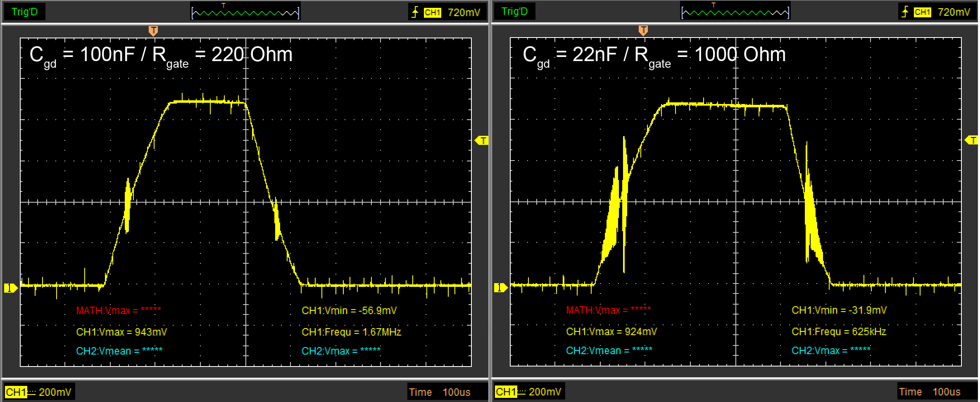Click right scope channel 1 ground marker
980x402 pixels.
click(x=501, y=287)
